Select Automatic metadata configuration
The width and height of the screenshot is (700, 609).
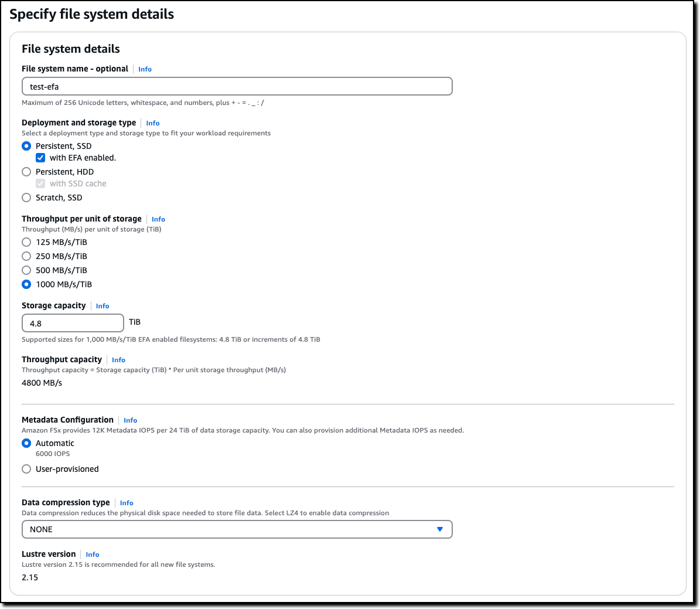tap(26, 443)
